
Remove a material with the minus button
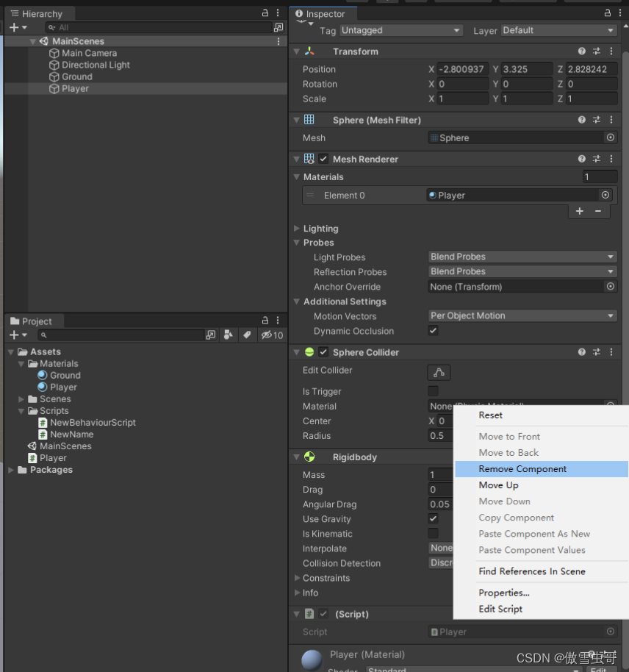coord(597,211)
